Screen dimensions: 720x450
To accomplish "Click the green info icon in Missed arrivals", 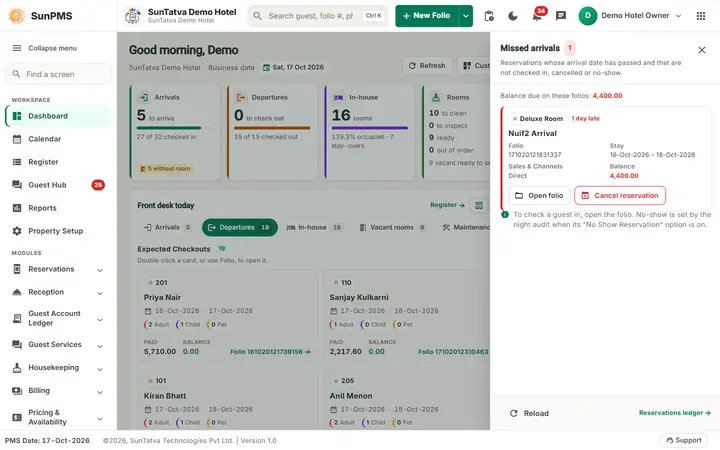I will pos(505,214).
